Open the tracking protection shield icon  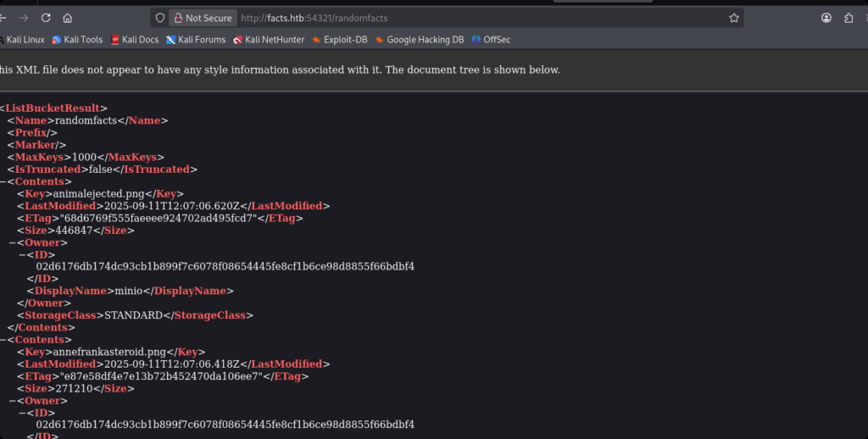(x=160, y=18)
